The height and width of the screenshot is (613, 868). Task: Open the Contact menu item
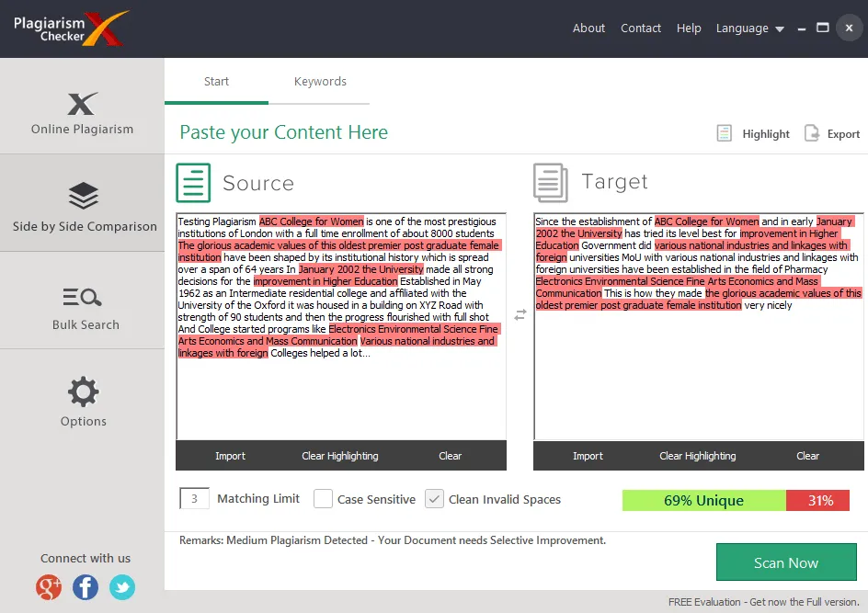pos(641,28)
